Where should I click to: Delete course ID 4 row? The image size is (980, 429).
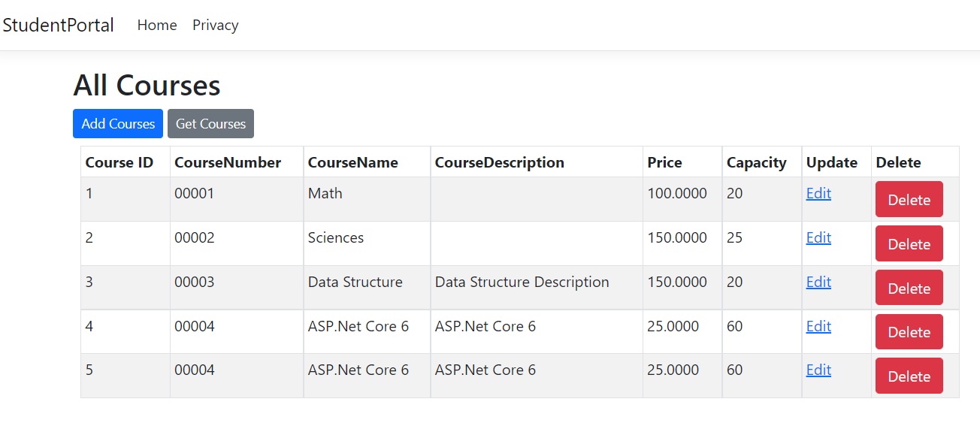[x=909, y=332]
